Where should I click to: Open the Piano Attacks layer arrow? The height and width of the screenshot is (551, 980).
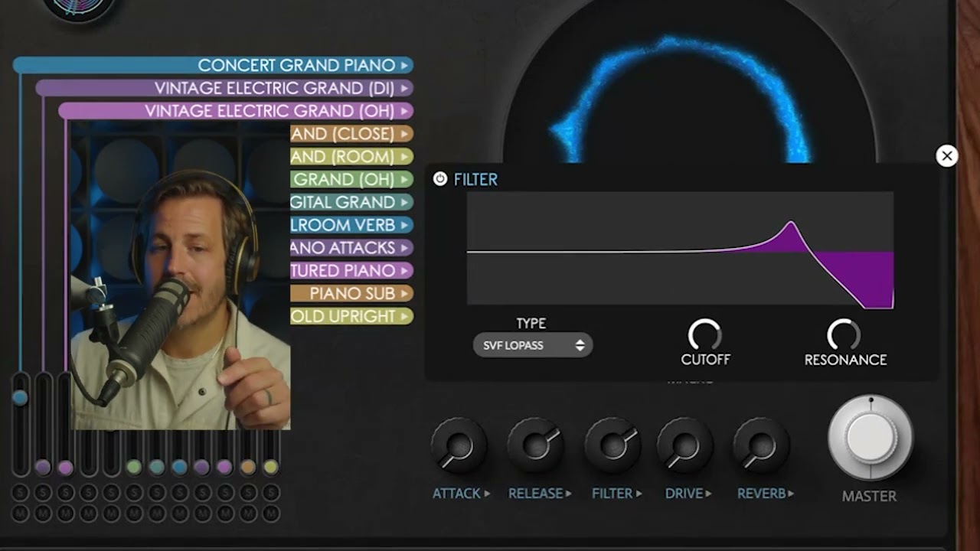click(x=404, y=248)
